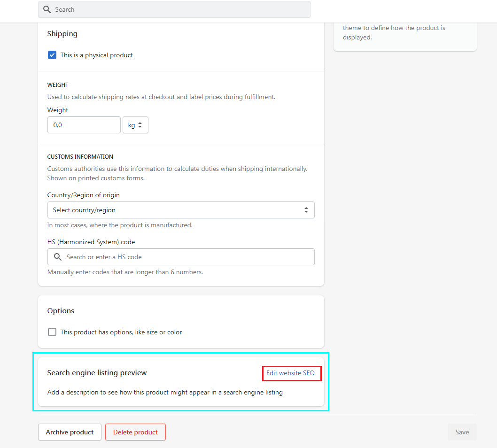497x448 pixels.
Task: Click the 'Search engine listing preview' heading
Action: pos(97,373)
